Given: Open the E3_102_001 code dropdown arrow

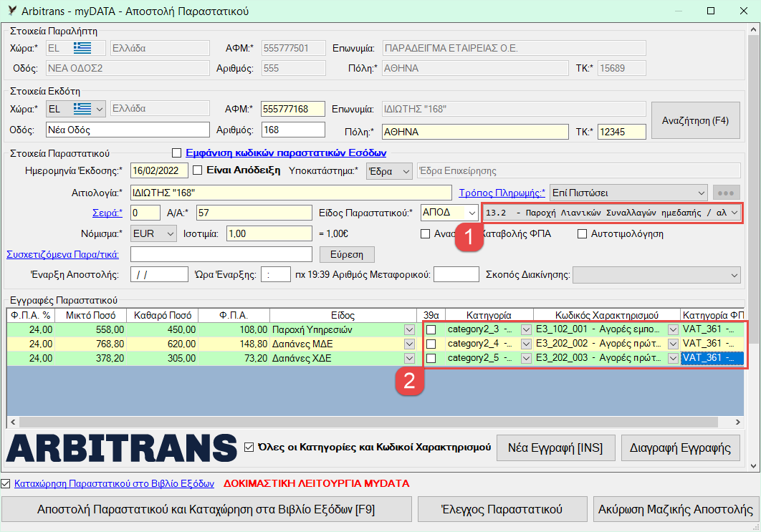Looking at the screenshot, I should tap(673, 330).
